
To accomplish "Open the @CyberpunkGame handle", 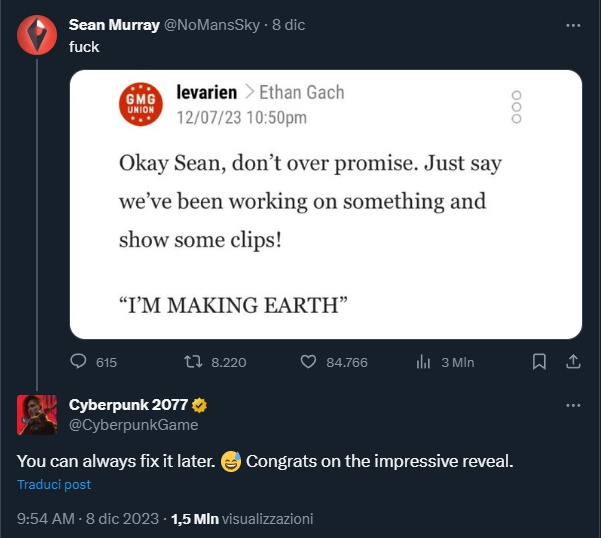I will [133, 425].
